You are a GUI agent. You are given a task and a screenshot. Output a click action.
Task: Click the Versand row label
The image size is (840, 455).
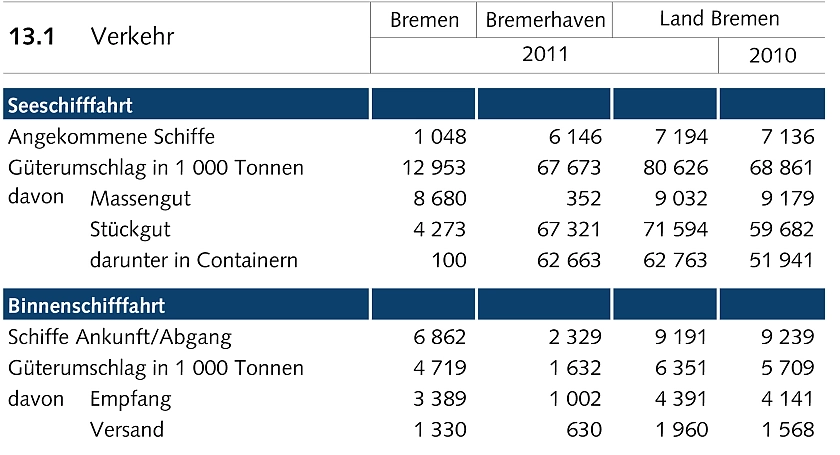click(126, 430)
